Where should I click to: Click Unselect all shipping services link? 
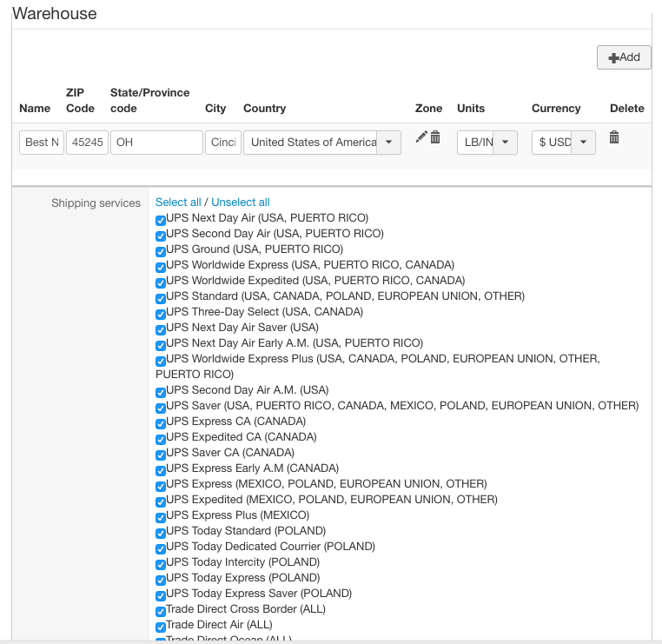pos(241,202)
